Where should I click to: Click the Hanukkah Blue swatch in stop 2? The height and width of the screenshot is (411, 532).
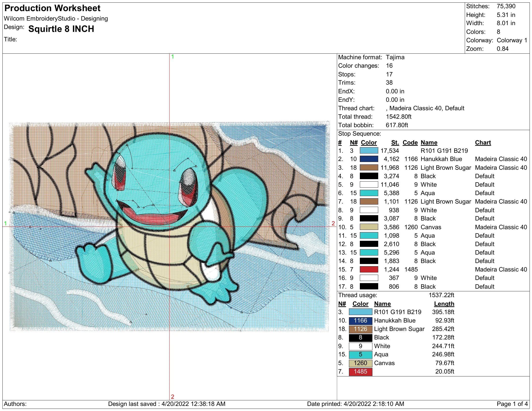[x=369, y=159]
